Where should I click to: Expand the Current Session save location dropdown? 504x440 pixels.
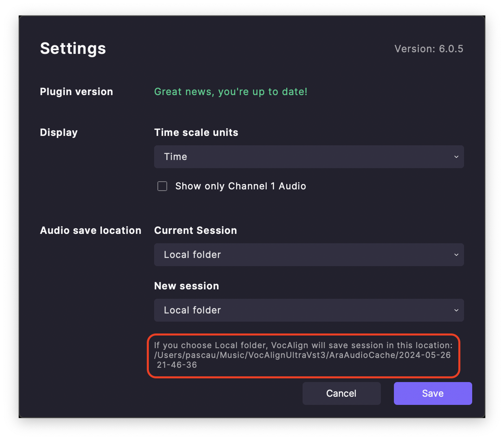click(309, 255)
